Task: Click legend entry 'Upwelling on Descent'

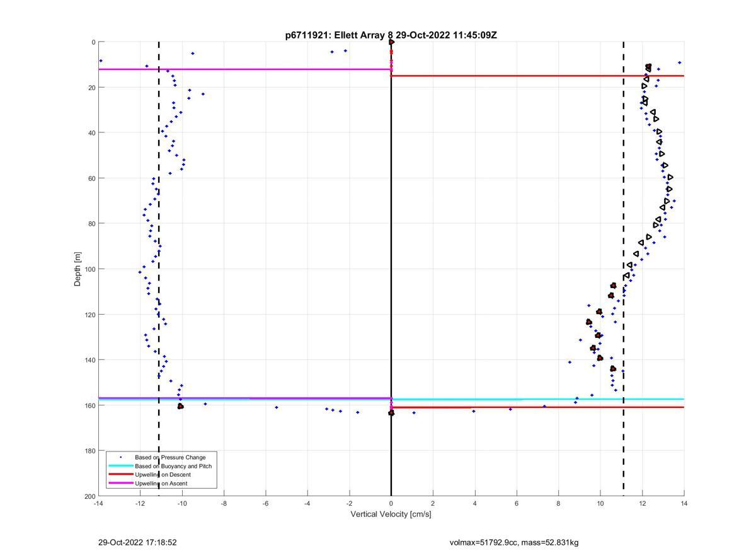Action: point(163,475)
